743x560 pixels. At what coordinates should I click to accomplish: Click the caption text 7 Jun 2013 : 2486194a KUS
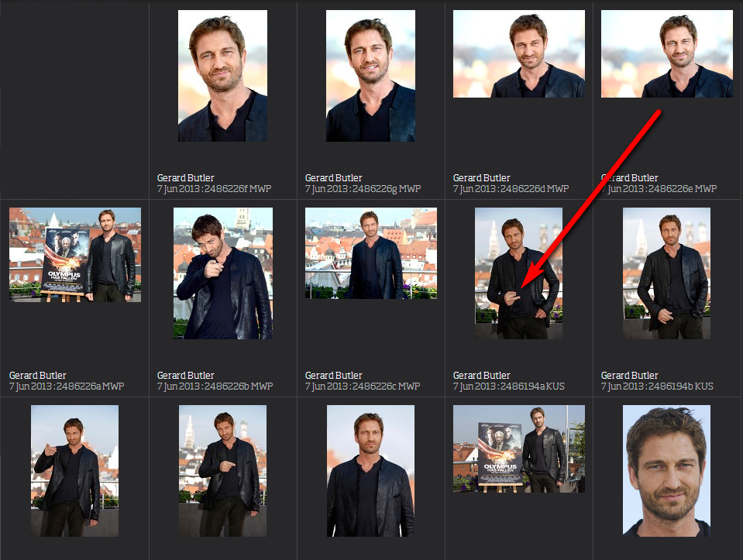point(509,387)
